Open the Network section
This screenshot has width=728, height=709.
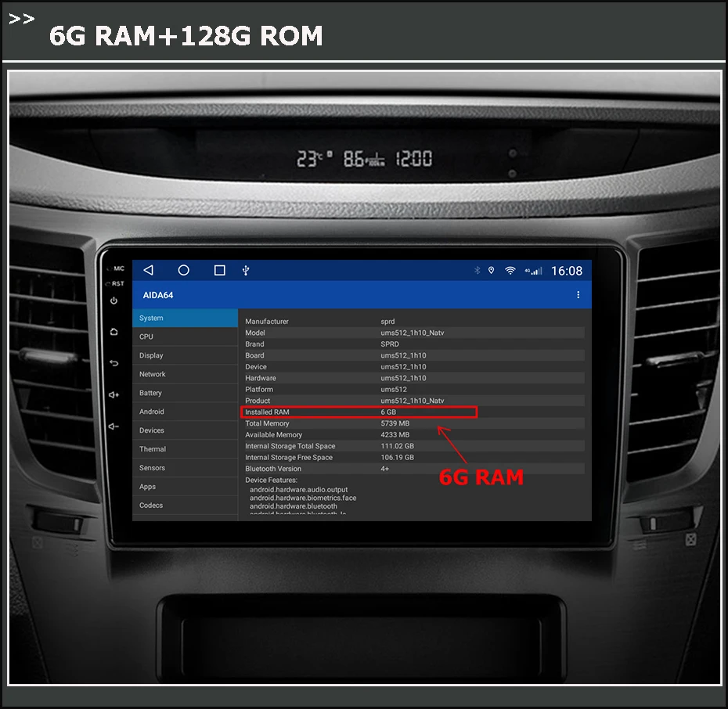(x=185, y=374)
